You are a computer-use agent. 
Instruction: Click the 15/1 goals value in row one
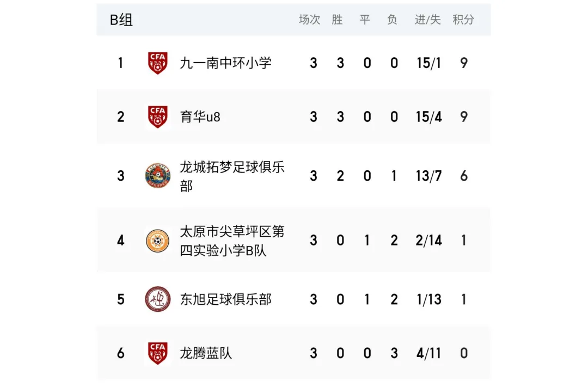428,63
